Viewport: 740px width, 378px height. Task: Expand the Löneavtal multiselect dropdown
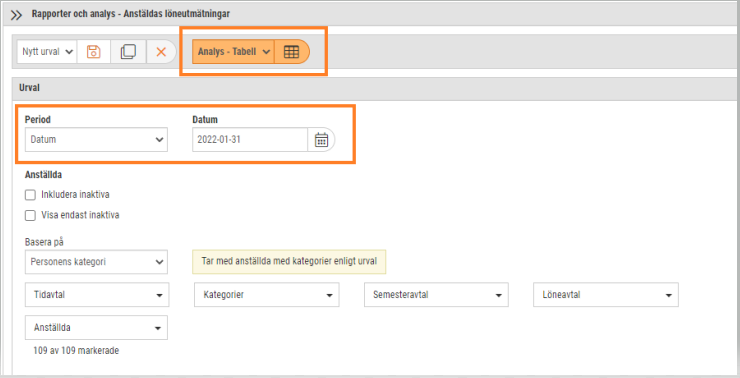606,295
